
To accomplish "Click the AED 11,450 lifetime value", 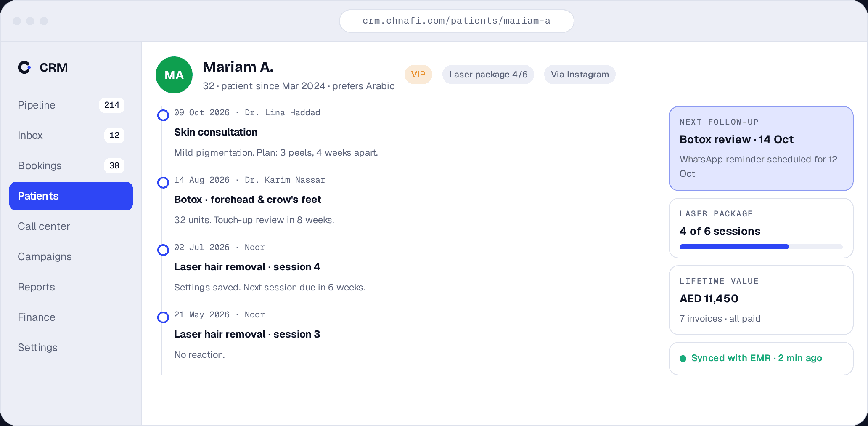I will click(709, 298).
